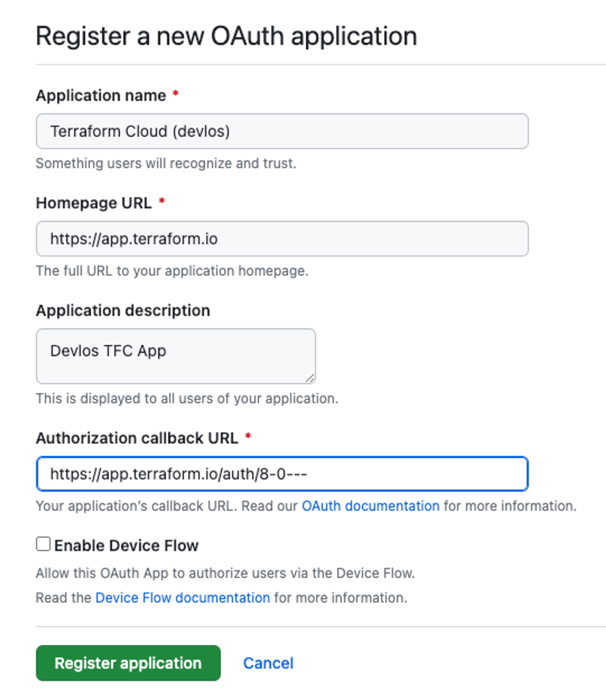Enable the Device Flow checkbox
The height and width of the screenshot is (700, 606).
(43, 544)
